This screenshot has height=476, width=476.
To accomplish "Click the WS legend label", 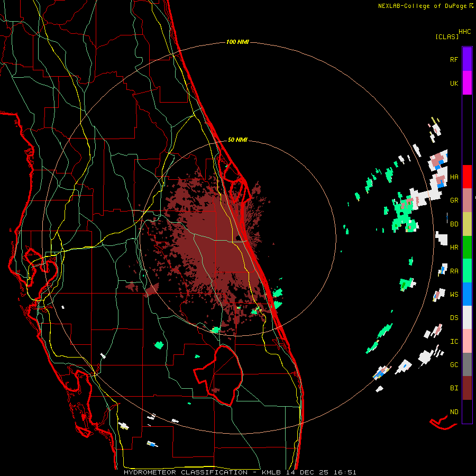I will (454, 295).
